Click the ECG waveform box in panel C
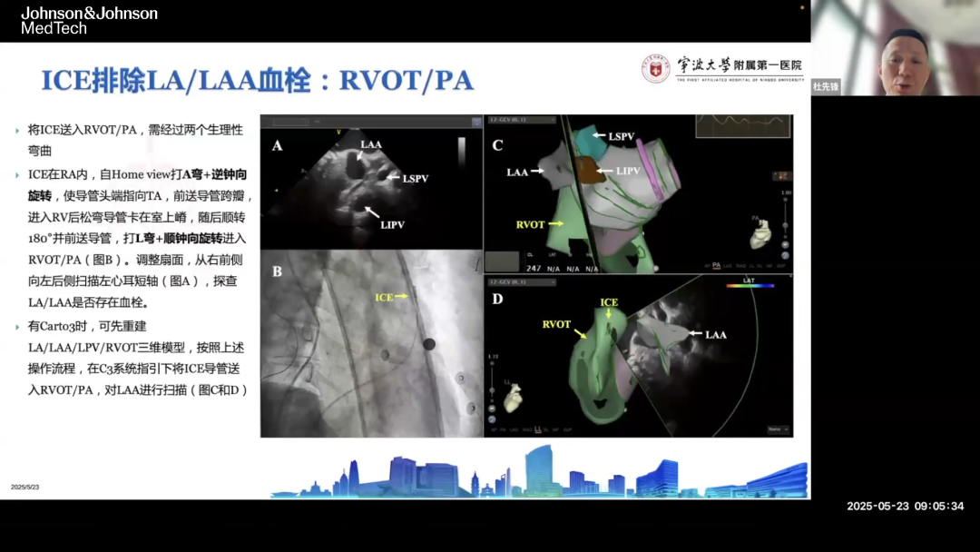 pos(743,125)
